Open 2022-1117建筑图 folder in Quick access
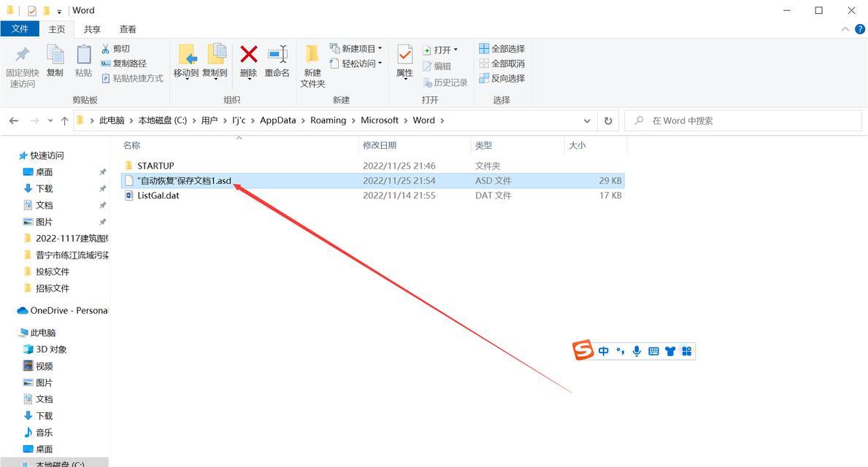Image resolution: width=868 pixels, height=467 pixels. [x=66, y=239]
